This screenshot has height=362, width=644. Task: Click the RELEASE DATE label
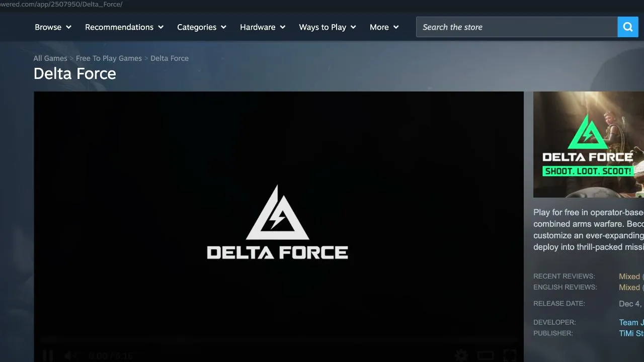[559, 304]
